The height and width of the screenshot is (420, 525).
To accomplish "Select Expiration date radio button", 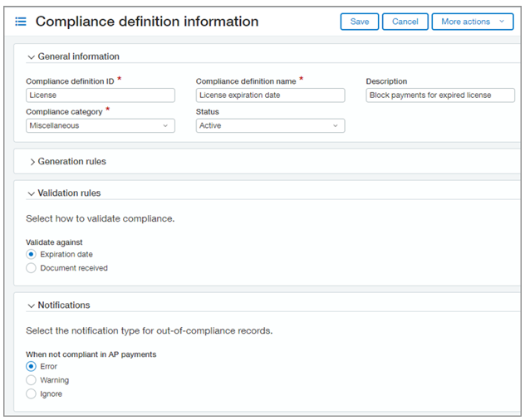I will pos(32,255).
